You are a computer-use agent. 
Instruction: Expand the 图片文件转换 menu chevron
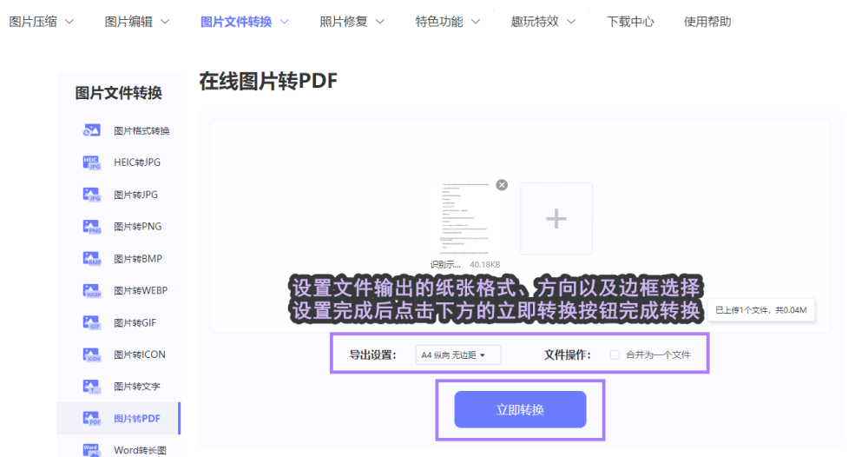[285, 22]
